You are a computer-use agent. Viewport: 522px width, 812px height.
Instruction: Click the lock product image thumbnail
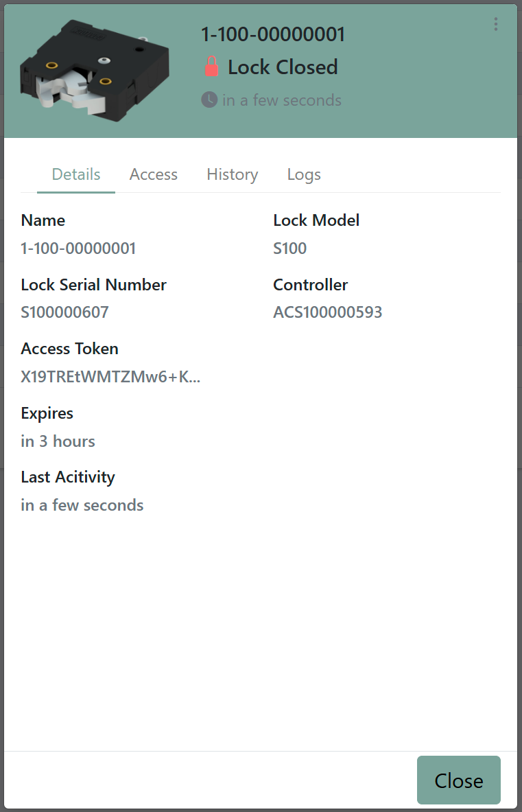[94, 71]
